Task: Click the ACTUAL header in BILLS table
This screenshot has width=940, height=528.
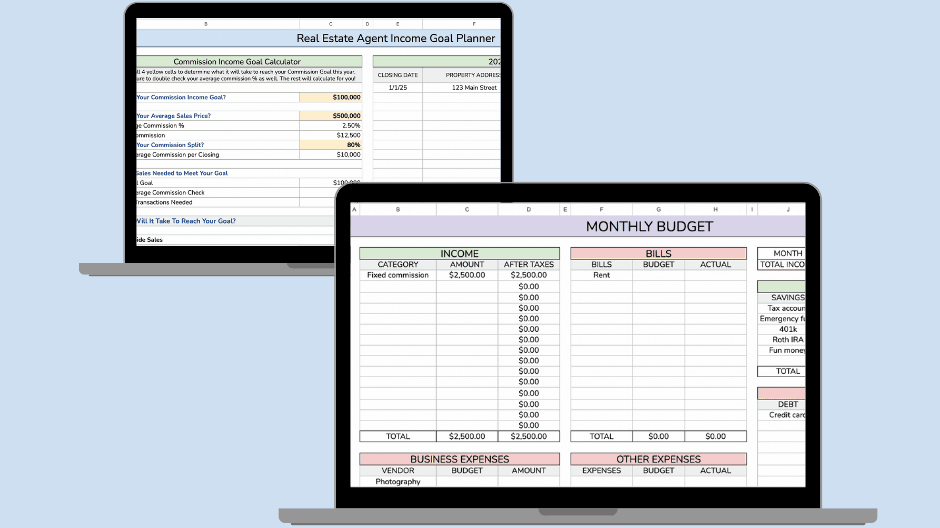Action: tap(715, 264)
